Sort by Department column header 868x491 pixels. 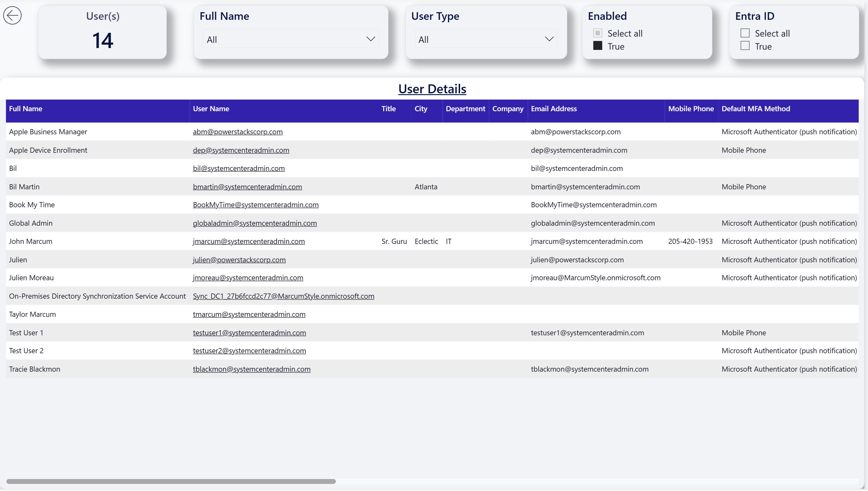(465, 109)
